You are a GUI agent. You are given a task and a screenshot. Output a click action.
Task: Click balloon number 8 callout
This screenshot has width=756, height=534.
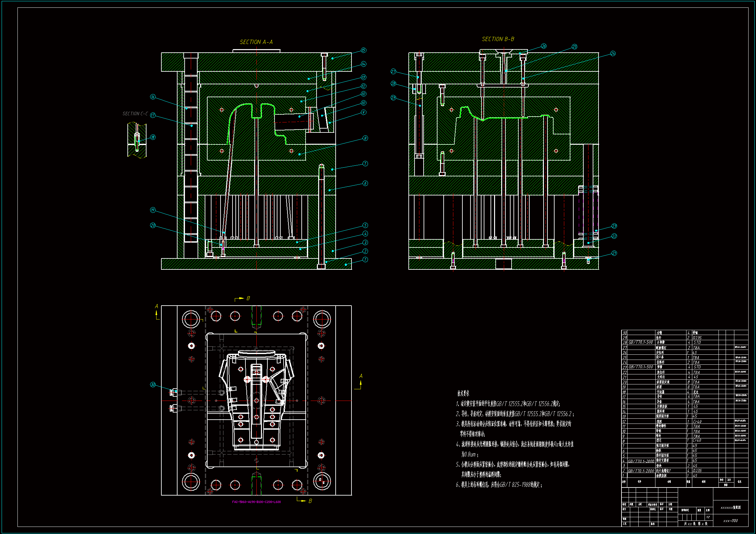pyautogui.click(x=365, y=138)
